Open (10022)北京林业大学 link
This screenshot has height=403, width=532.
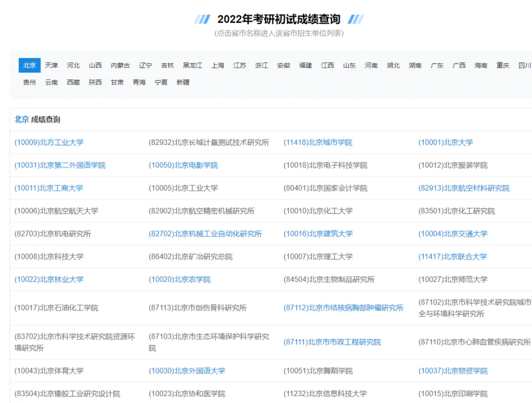tap(49, 280)
